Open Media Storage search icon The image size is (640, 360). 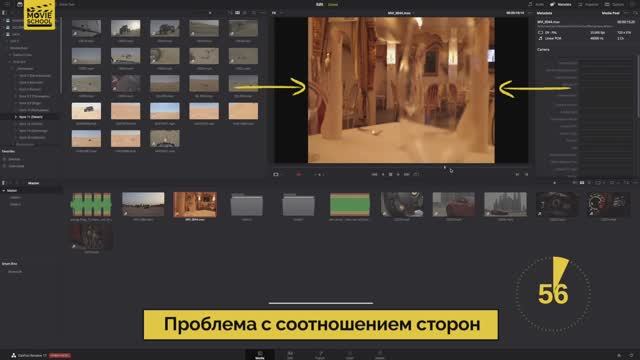coord(254,13)
